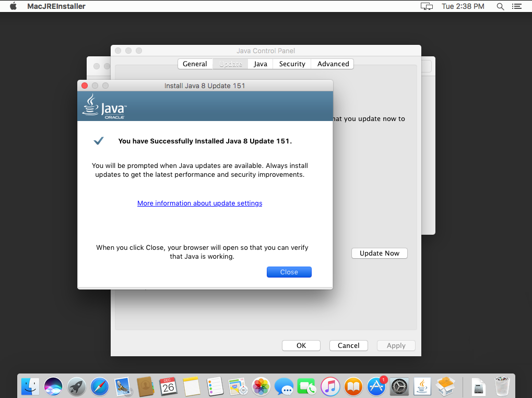Open the App Store dock icon
The image size is (532, 398).
tap(376, 387)
